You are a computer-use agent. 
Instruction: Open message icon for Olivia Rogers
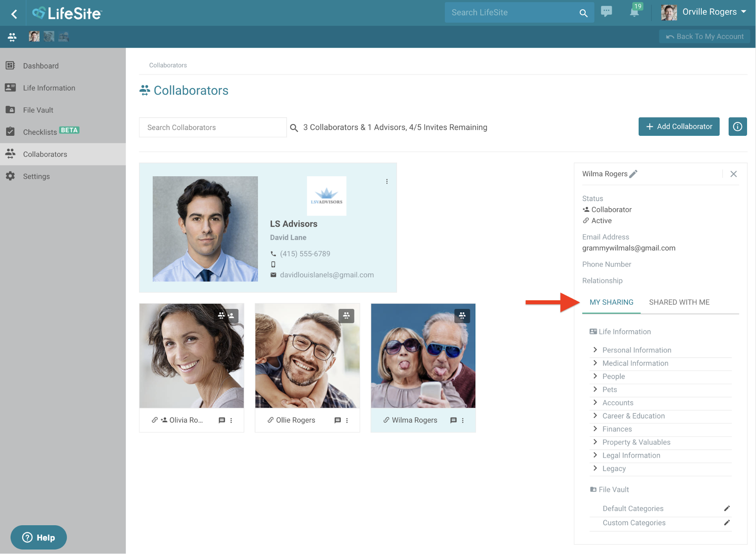coord(222,420)
